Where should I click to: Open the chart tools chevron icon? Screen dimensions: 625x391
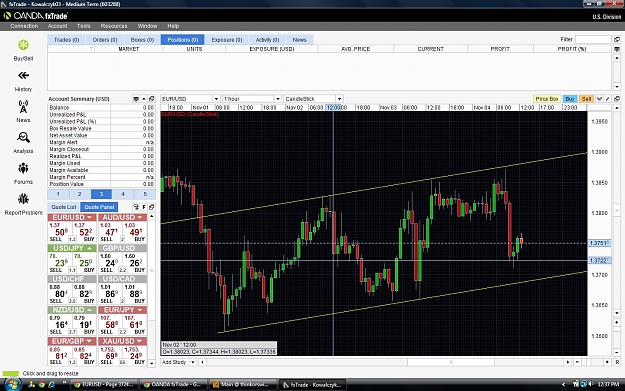pyautogui.click(x=599, y=98)
